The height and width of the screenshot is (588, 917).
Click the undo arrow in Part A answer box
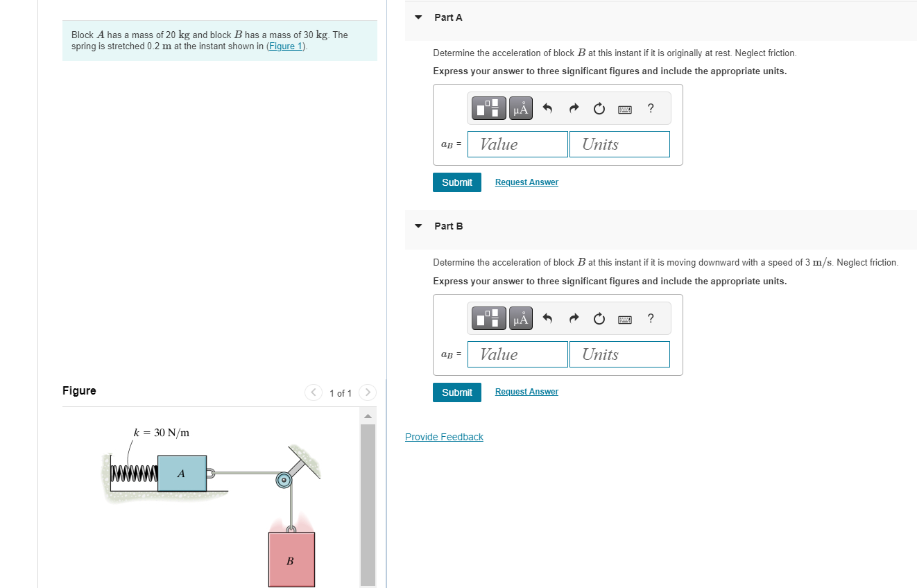547,108
